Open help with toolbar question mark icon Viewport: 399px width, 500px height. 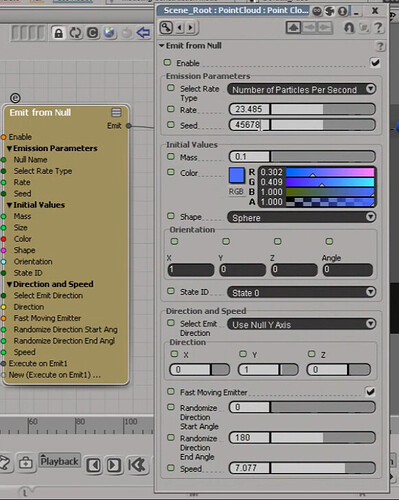pos(378,27)
